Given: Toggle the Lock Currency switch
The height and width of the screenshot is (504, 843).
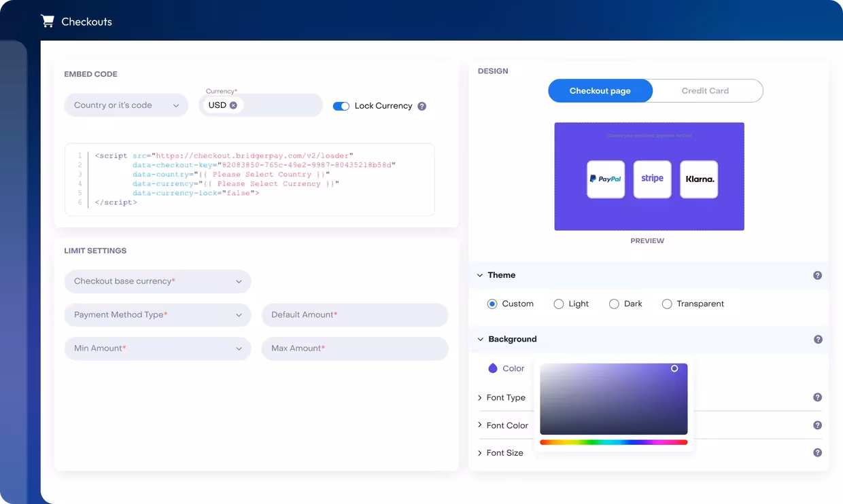Looking at the screenshot, I should click(341, 106).
